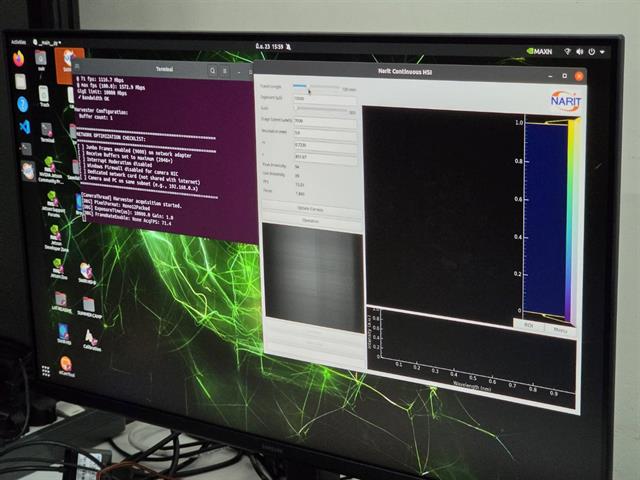Adjust the Focal Length slider

316,87
